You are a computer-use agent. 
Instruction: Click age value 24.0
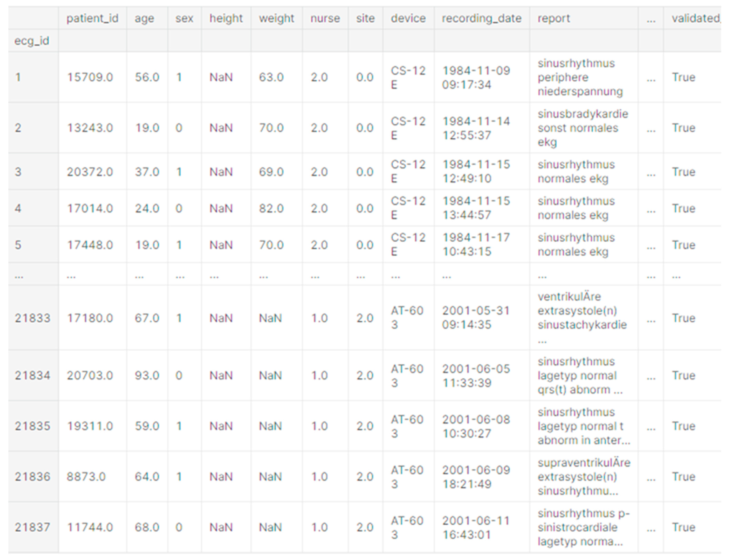[x=147, y=209]
